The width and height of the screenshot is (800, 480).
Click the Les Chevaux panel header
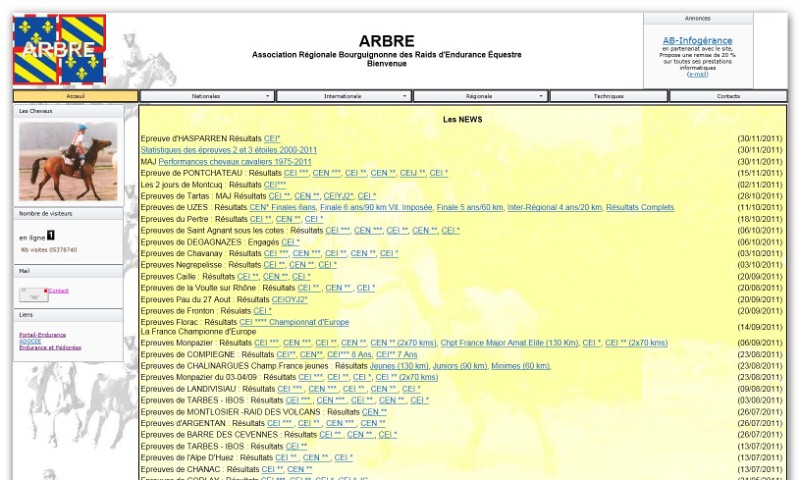(68, 111)
